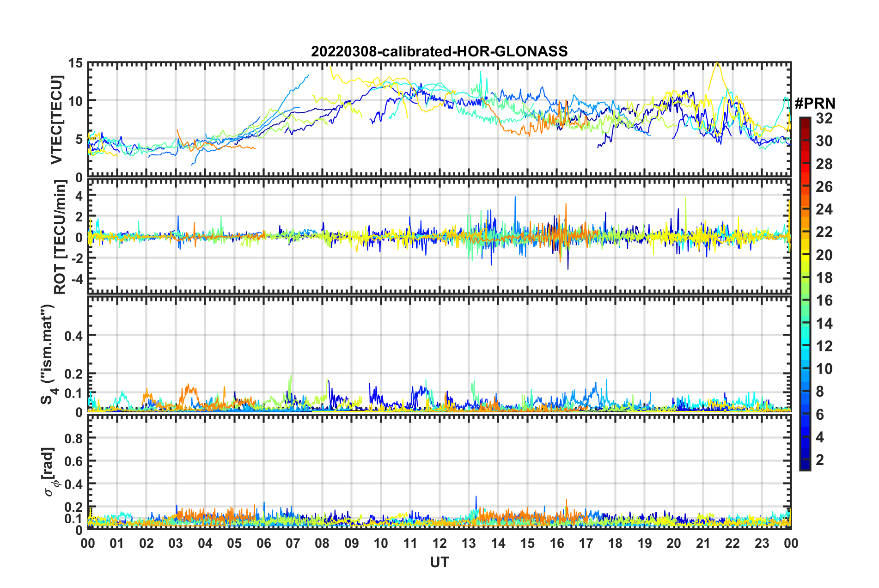Select the UT x-axis label

point(439,562)
